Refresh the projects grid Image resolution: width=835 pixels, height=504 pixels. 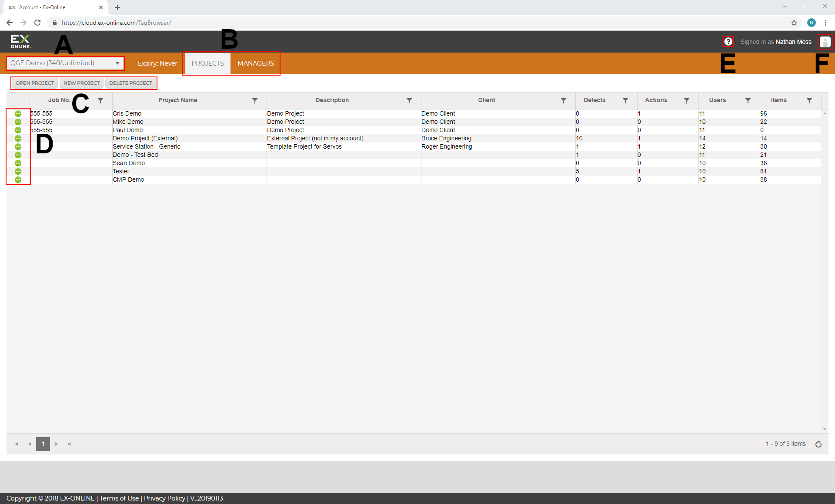coord(818,444)
